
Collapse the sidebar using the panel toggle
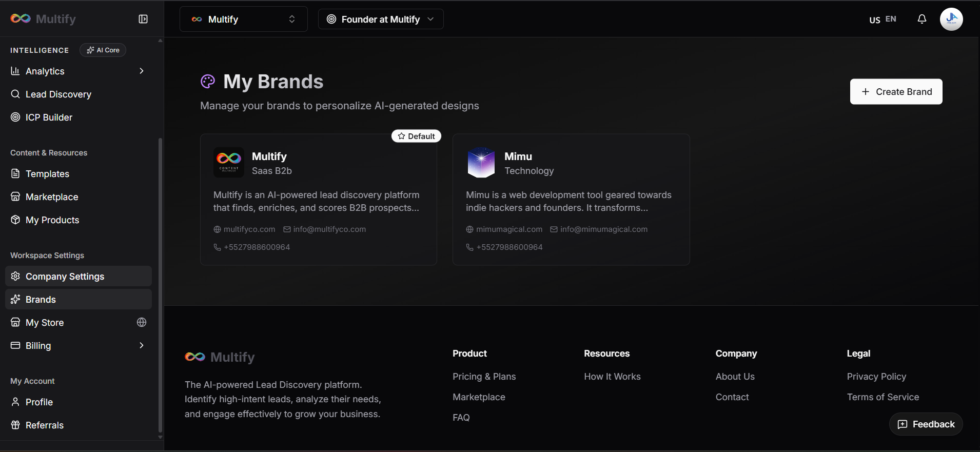(143, 18)
